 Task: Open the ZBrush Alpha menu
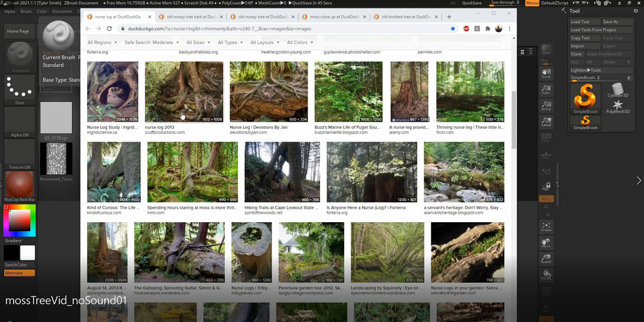[x=10, y=12]
